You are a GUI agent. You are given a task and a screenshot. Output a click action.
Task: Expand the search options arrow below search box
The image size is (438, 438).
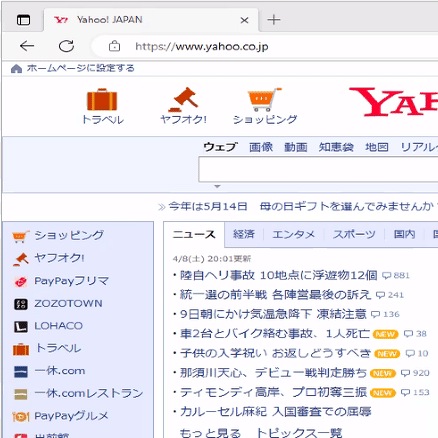217,187
